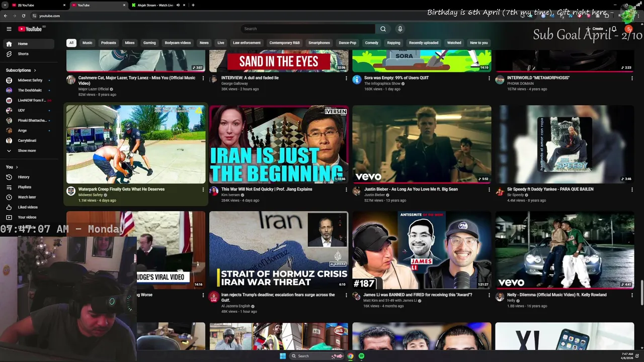
Task: Open History in the sidebar
Action: pos(29,177)
